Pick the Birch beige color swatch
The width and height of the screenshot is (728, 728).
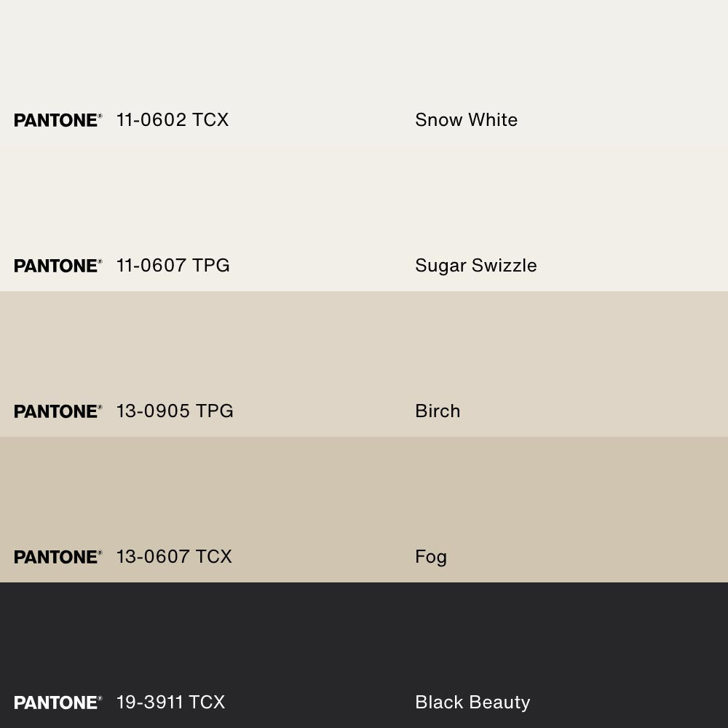pyautogui.click(x=364, y=349)
